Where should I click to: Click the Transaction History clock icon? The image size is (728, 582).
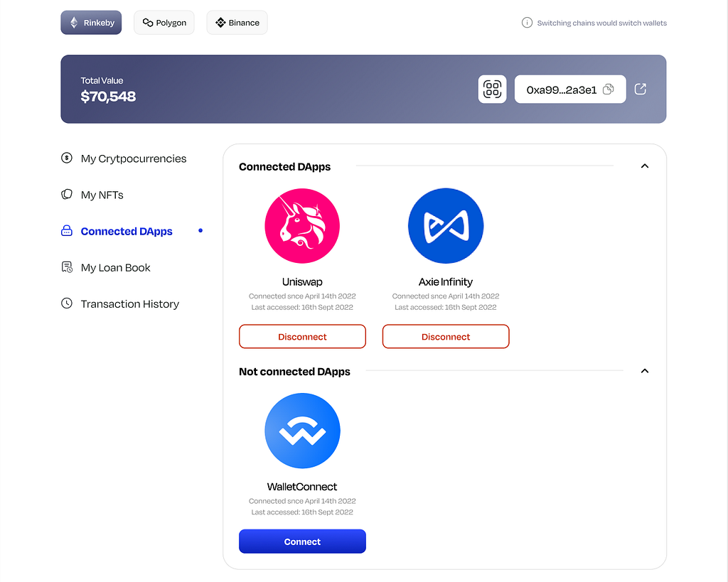67,303
